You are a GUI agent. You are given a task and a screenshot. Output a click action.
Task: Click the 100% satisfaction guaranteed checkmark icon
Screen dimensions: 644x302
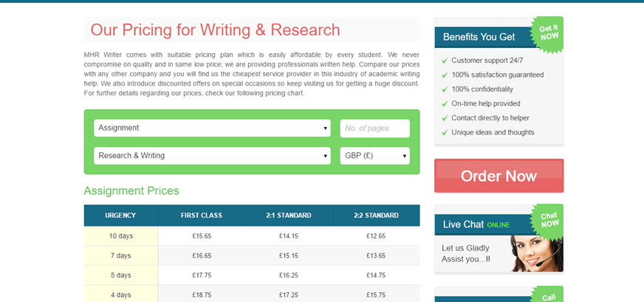click(445, 75)
